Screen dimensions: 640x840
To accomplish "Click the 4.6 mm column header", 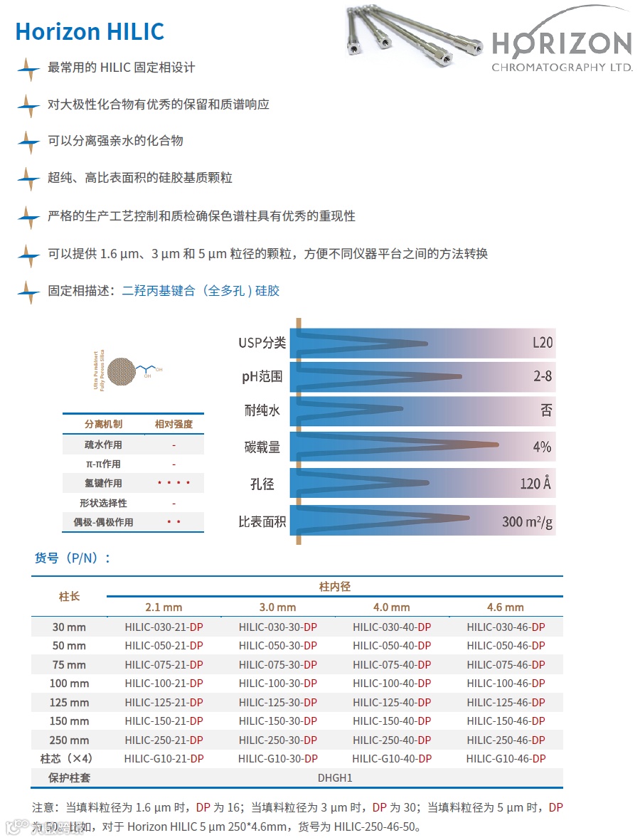I will coord(506,607).
